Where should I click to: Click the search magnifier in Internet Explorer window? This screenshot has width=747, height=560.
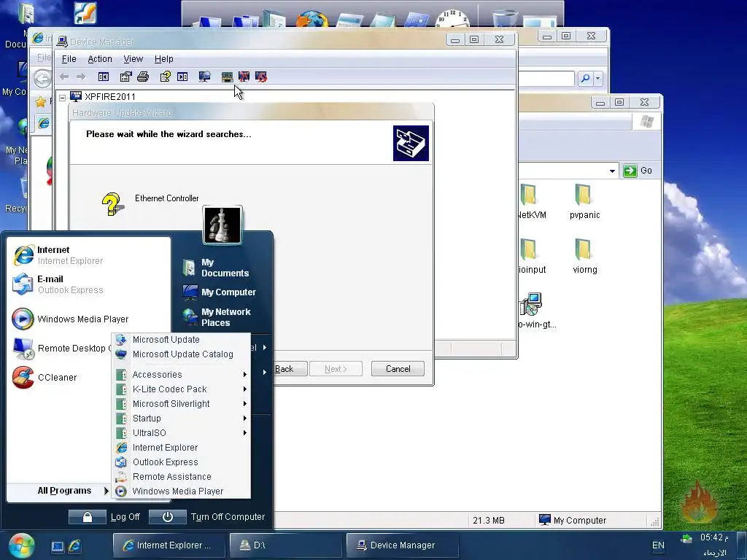pyautogui.click(x=585, y=78)
